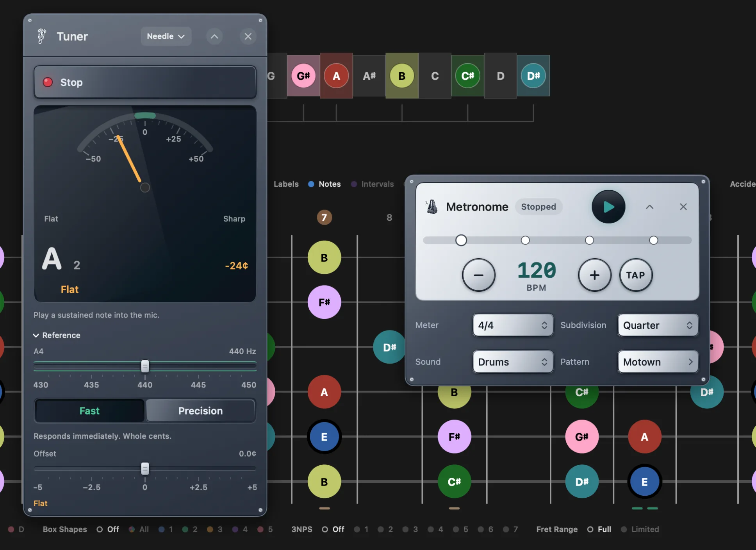This screenshot has width=756, height=550.
Task: Select A# in the note strip
Action: [x=369, y=76]
